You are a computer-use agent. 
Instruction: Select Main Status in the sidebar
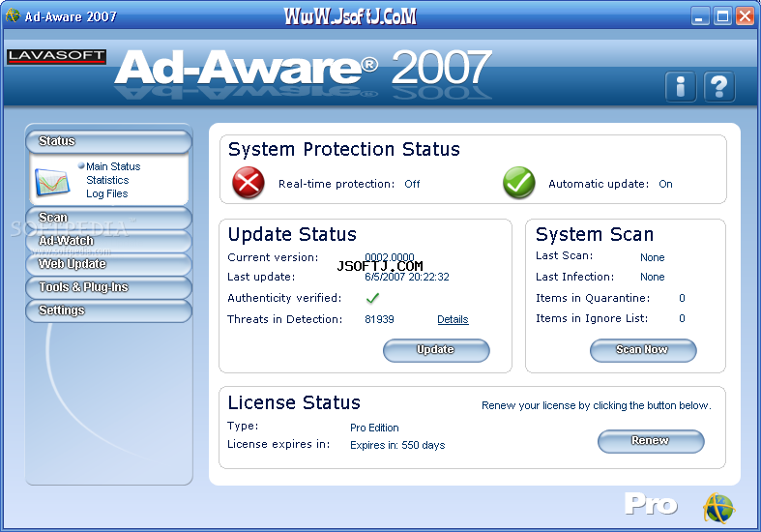click(x=113, y=166)
